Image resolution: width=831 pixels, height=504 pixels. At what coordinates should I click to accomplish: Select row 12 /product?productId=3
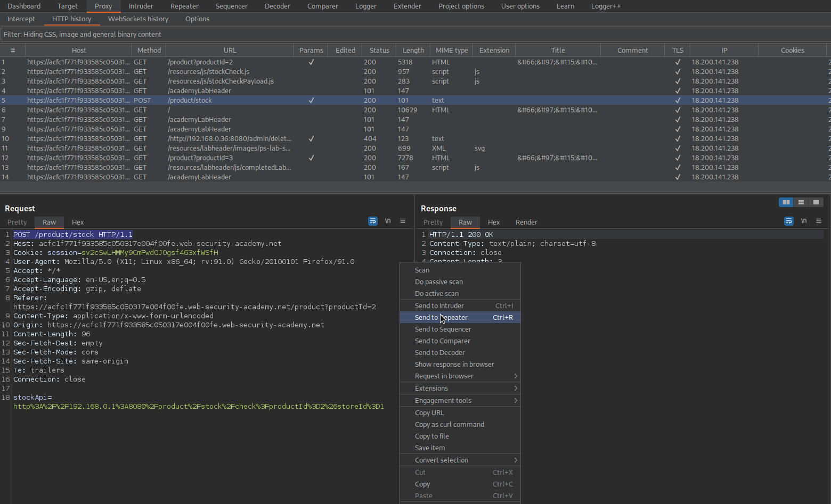pos(415,158)
